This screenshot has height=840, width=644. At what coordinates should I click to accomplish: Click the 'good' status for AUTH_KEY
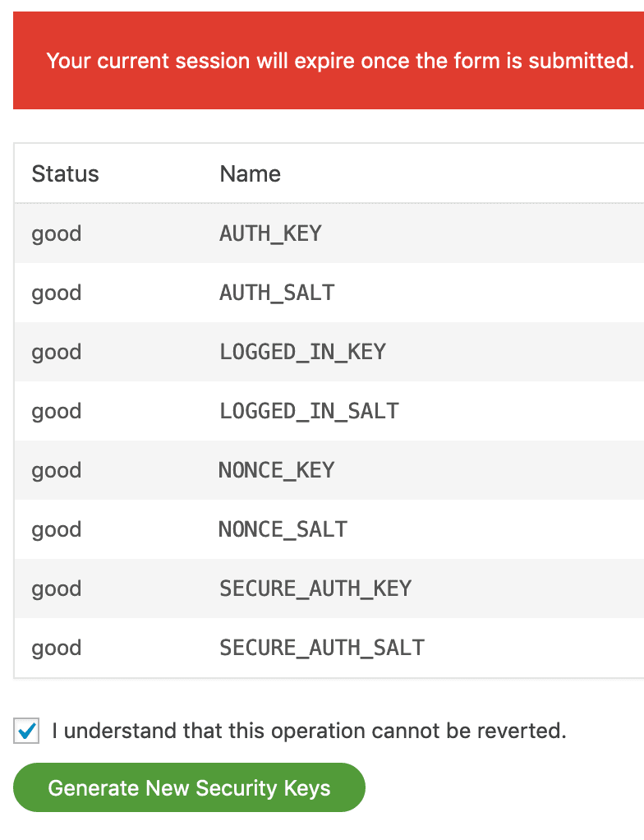(57, 233)
